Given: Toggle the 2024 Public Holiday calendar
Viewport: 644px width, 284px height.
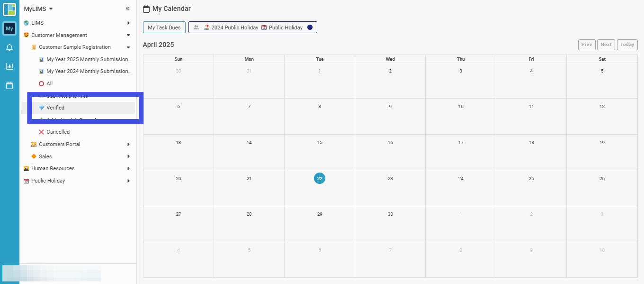Looking at the screenshot, I should click(x=231, y=27).
